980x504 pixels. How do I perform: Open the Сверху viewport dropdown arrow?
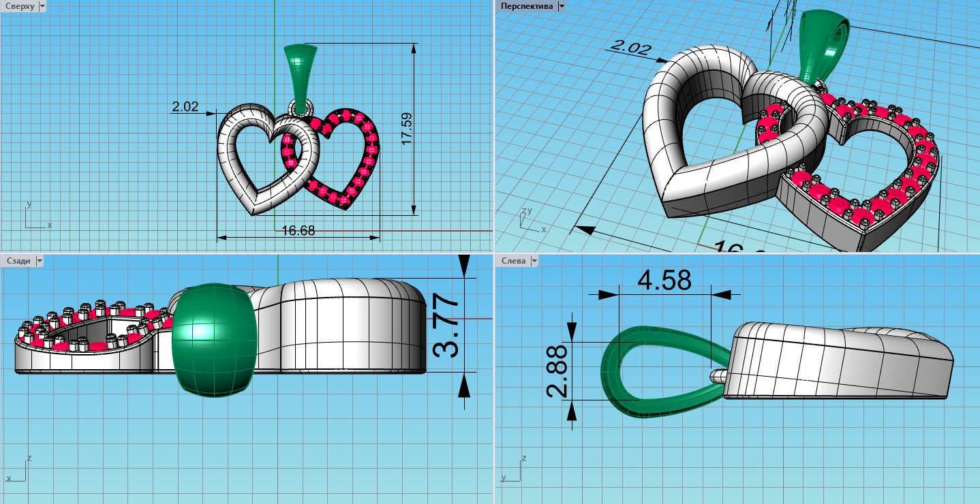click(43, 6)
